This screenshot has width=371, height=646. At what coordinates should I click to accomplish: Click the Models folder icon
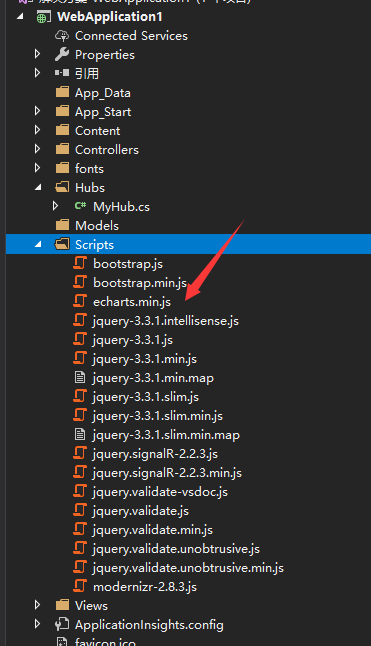coord(62,225)
